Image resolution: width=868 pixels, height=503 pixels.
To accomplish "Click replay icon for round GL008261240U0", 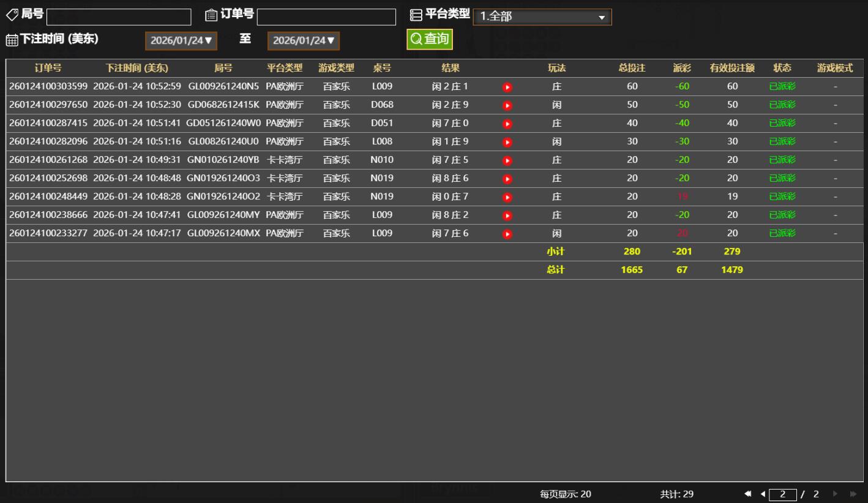I will click(507, 142).
